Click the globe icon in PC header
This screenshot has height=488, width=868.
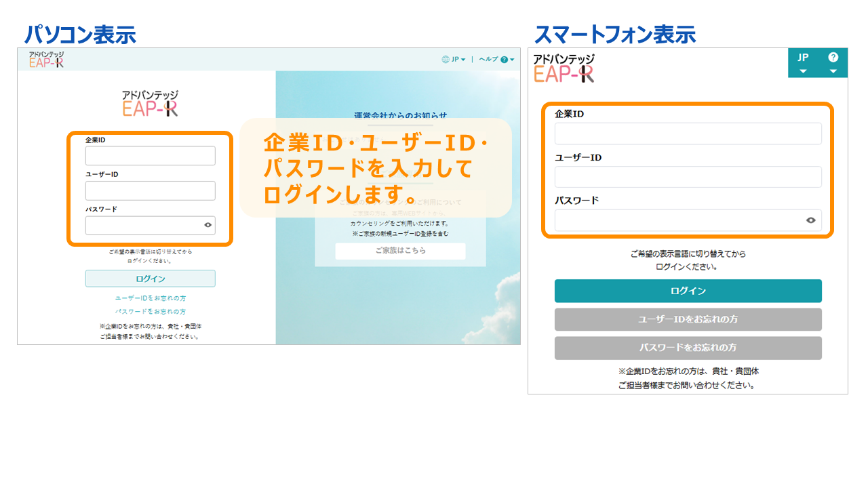[x=446, y=60]
